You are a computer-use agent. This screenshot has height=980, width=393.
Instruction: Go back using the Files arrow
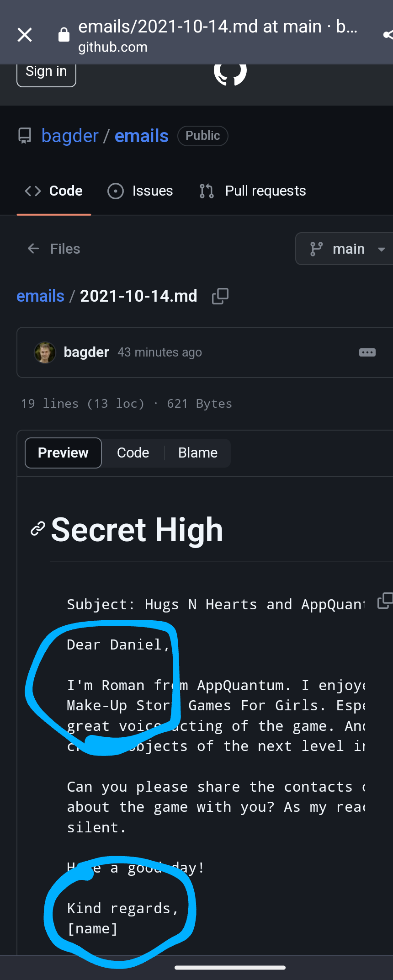(x=33, y=249)
